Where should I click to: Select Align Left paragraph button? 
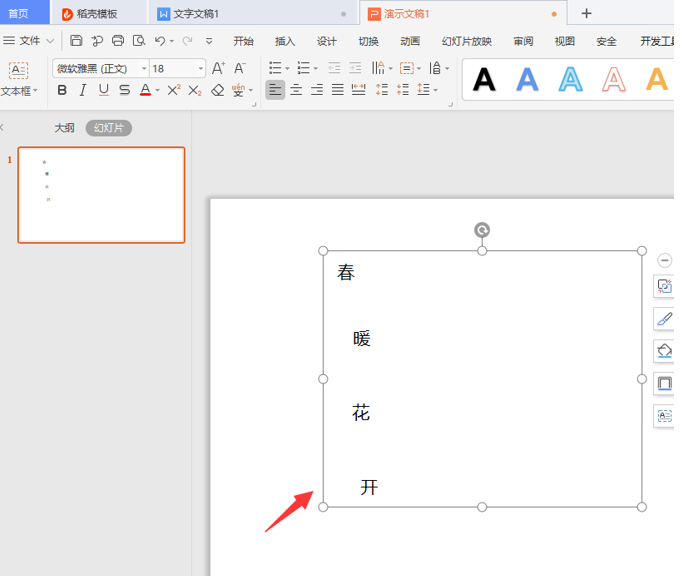click(x=275, y=90)
